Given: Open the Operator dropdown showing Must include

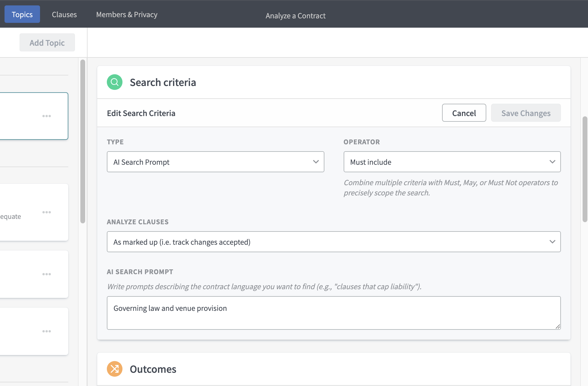Looking at the screenshot, I should (x=452, y=162).
